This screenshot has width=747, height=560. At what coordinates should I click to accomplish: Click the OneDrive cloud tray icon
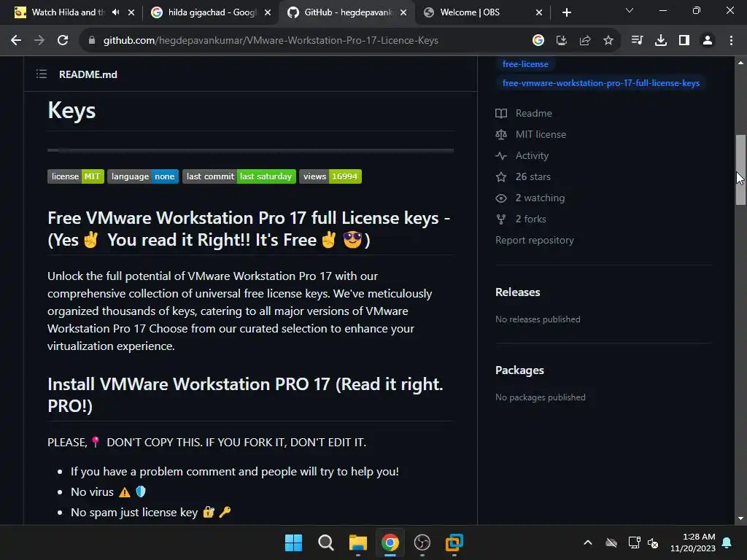(611, 542)
